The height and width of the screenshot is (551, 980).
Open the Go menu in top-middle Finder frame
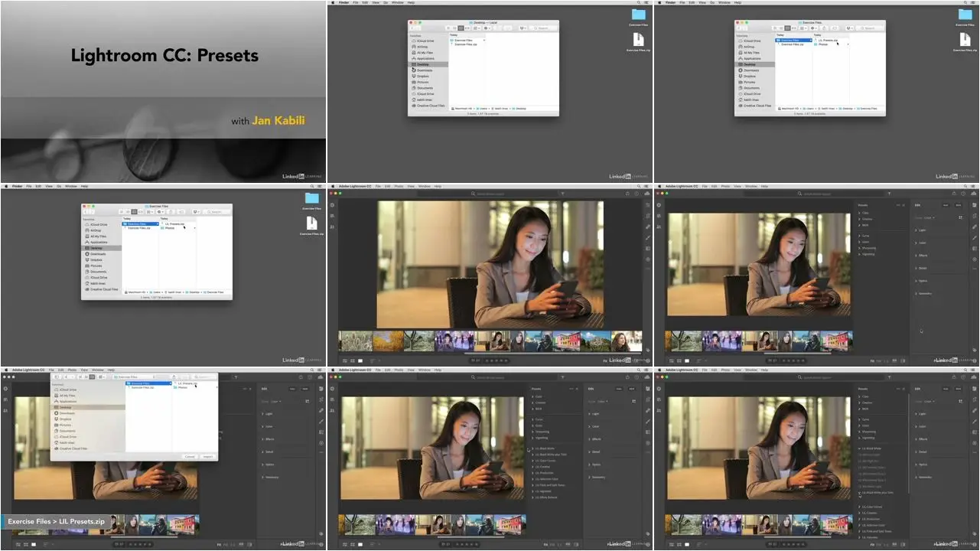[x=384, y=2]
